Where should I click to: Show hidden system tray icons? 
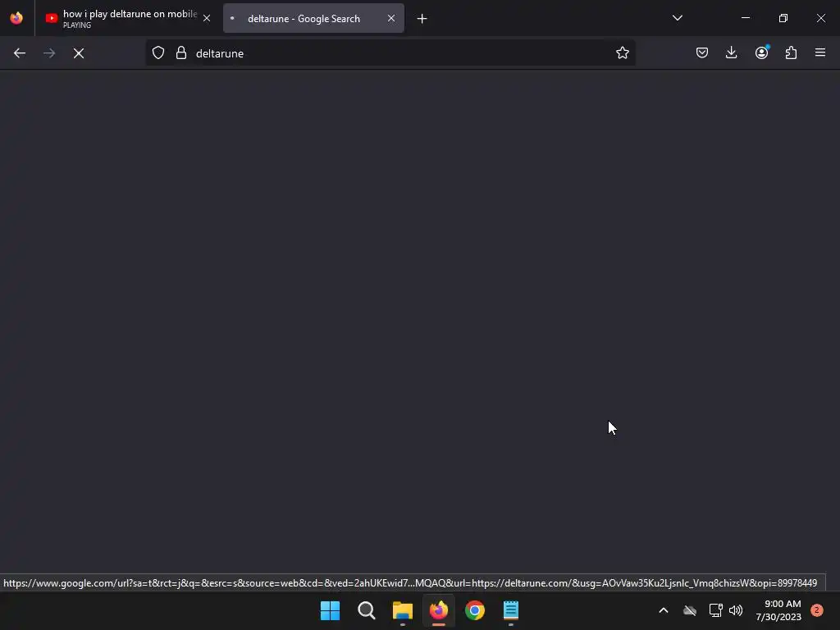pyautogui.click(x=663, y=610)
